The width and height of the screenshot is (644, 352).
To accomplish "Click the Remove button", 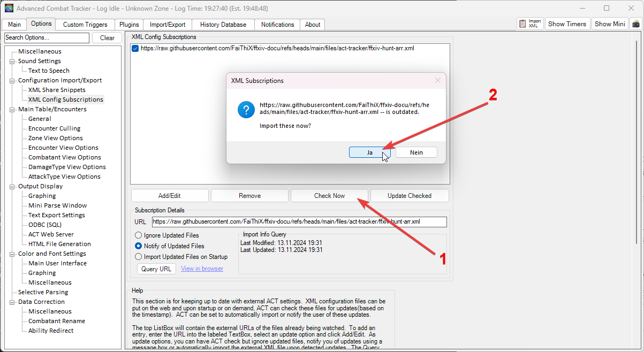I will click(249, 196).
